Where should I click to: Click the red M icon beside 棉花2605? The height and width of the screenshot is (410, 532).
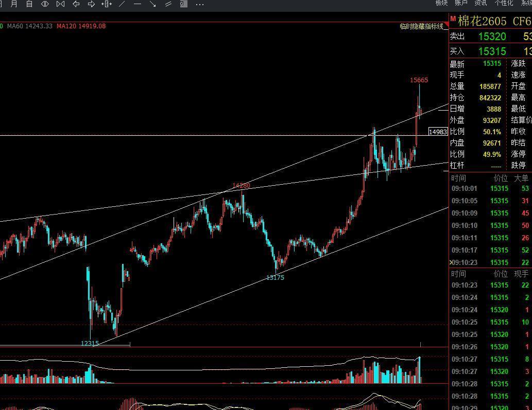453,19
